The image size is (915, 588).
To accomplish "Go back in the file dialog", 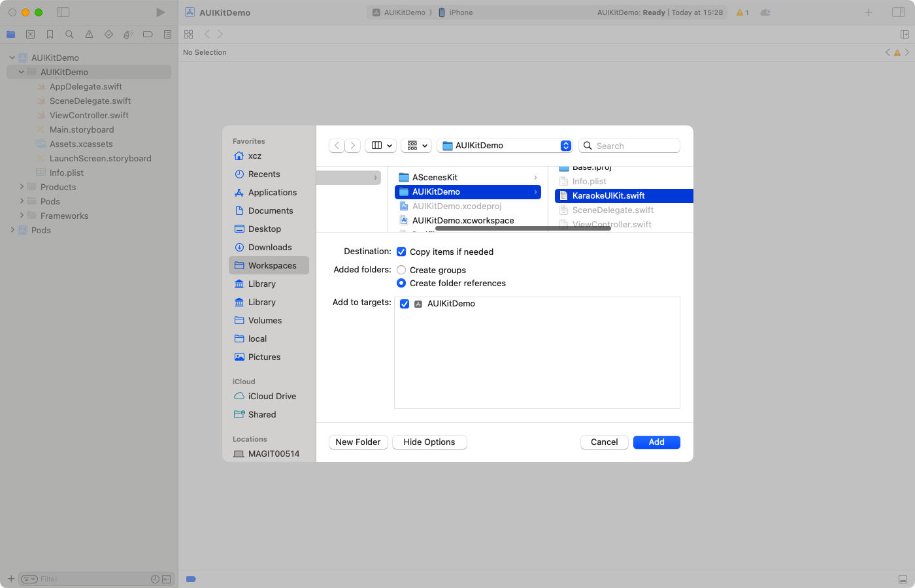I will (337, 146).
